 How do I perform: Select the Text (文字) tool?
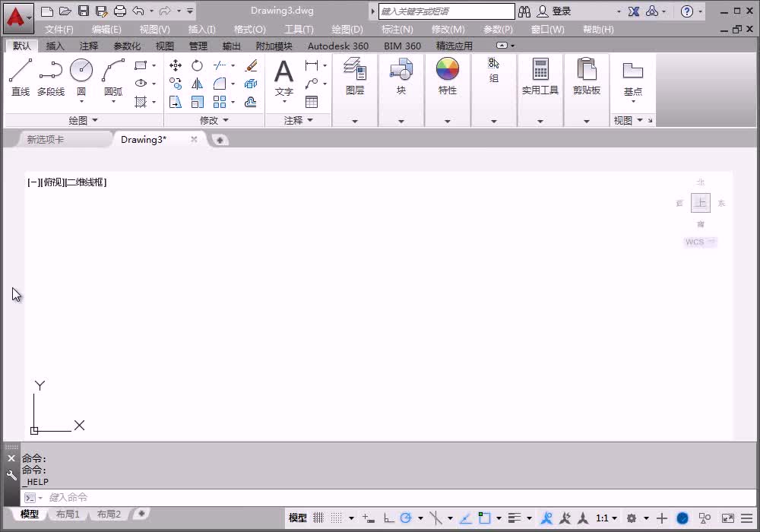[284, 78]
